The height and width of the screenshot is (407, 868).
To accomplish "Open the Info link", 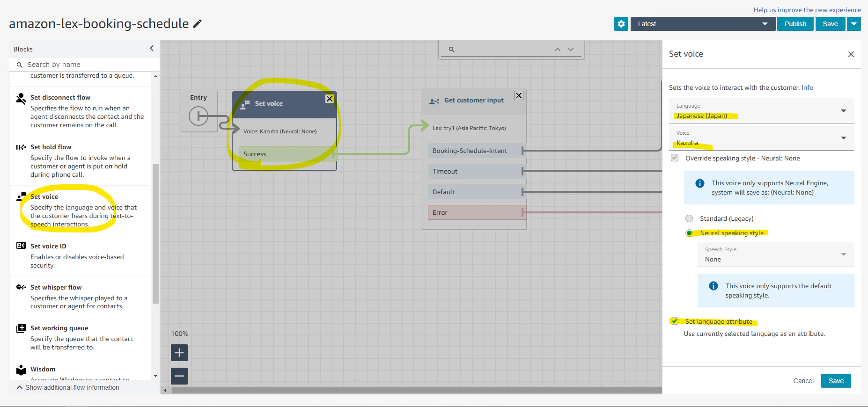I will tap(807, 87).
